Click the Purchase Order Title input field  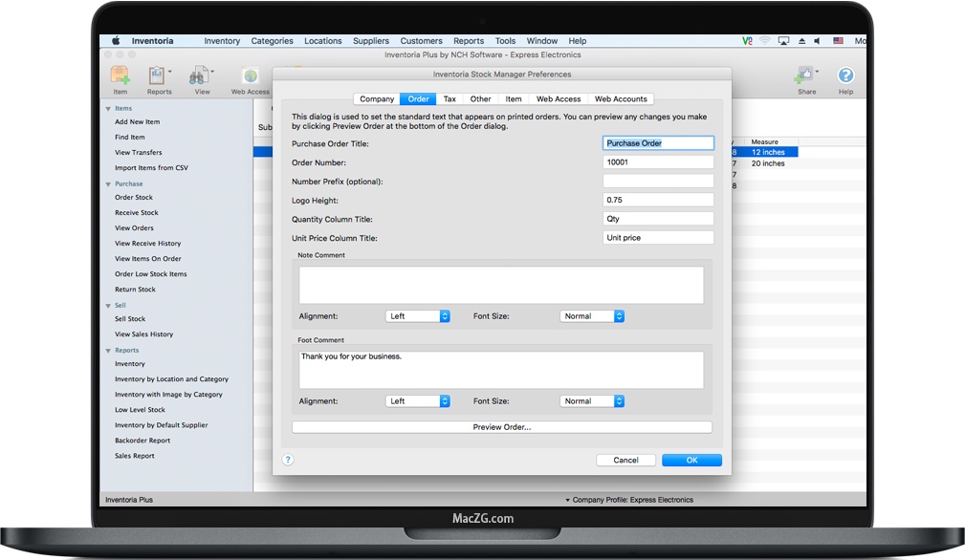click(657, 142)
